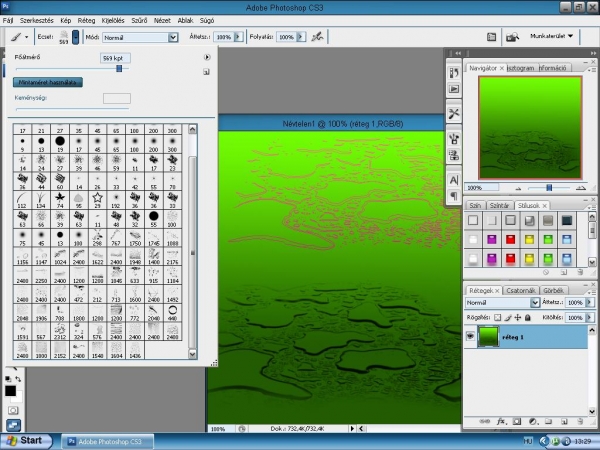Viewport: 600px width, 450px height.
Task: Add a layer style with fx icon
Action: (x=501, y=421)
